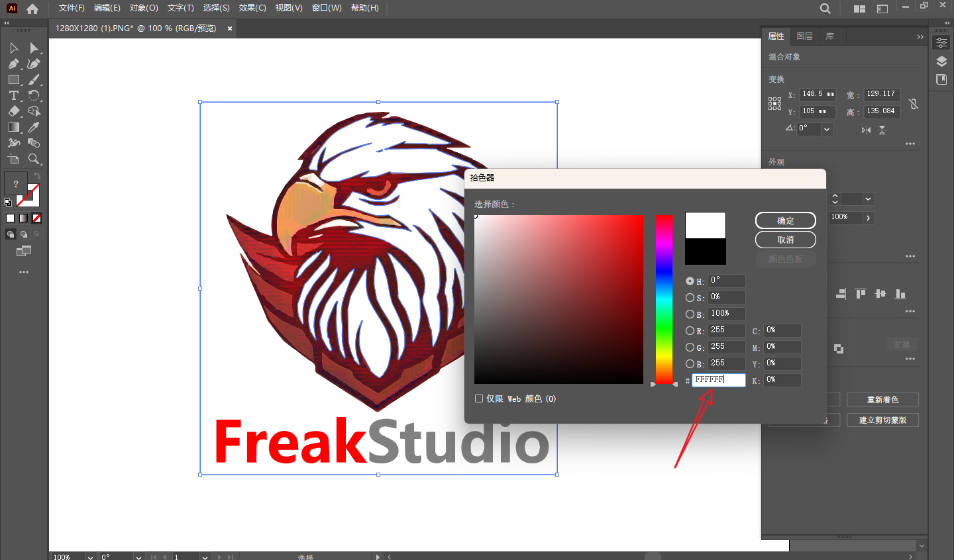Screen dimensions: 954x560
Task: Select the S saturation radio button
Action: (690, 297)
